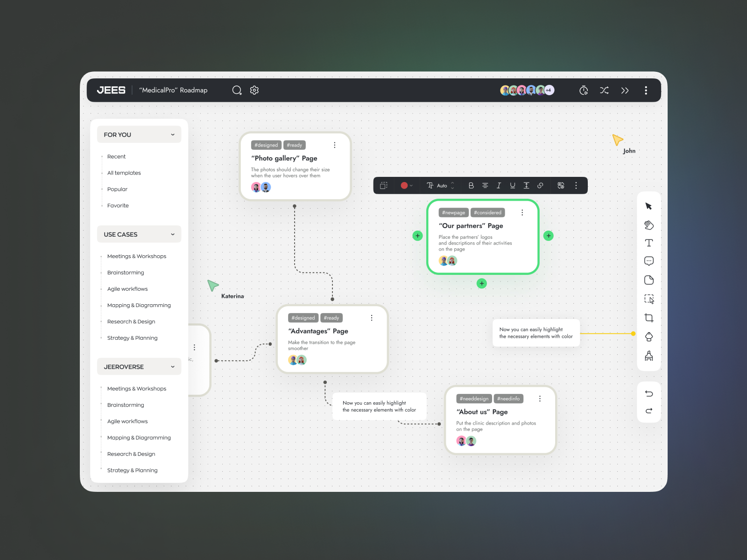This screenshot has height=560, width=747.
Task: Open the Photo gallery card options menu
Action: (x=334, y=145)
